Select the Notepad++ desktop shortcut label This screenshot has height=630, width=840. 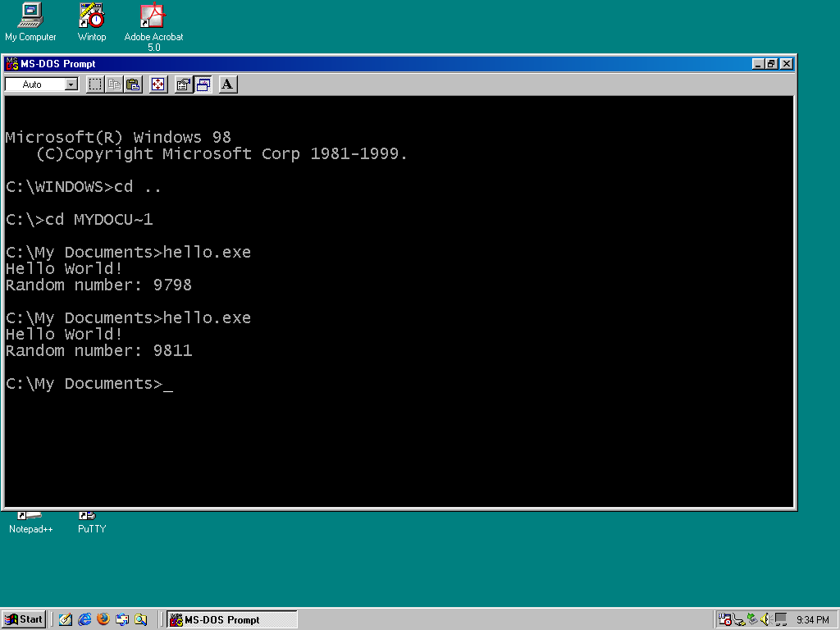30,529
